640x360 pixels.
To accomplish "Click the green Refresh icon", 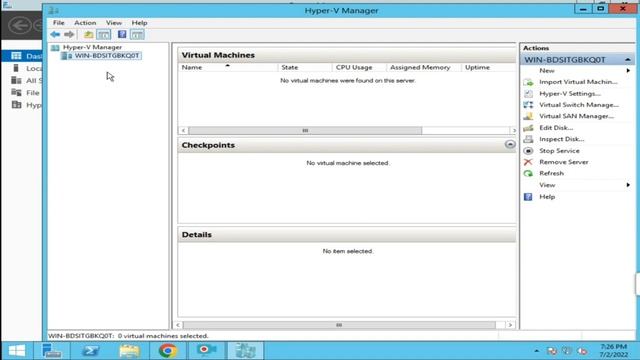I will [x=528, y=173].
